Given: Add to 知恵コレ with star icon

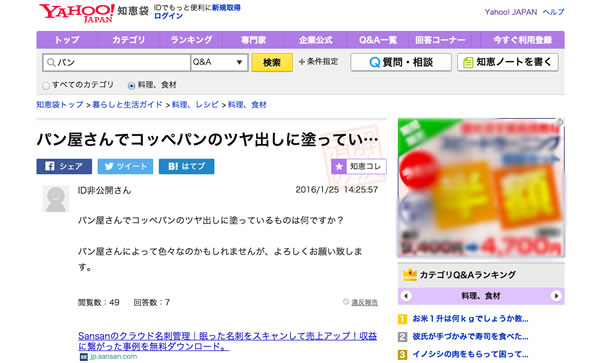Looking at the screenshot, I should pos(359,166).
